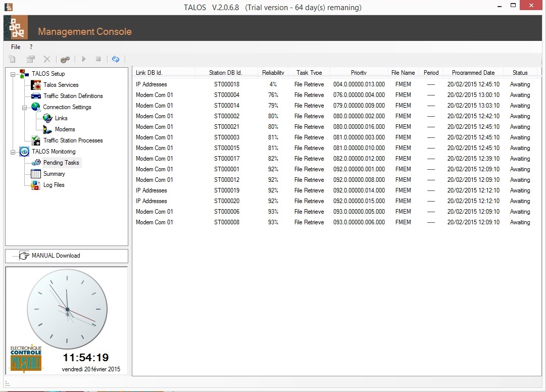Open the File menu

tap(16, 46)
